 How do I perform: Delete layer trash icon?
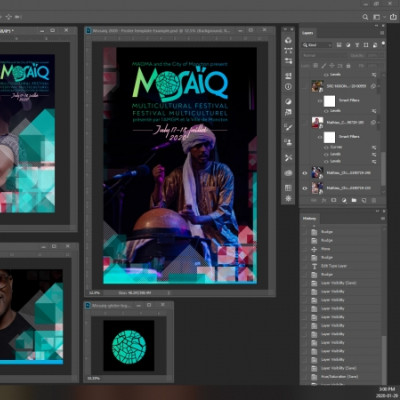tap(374, 200)
